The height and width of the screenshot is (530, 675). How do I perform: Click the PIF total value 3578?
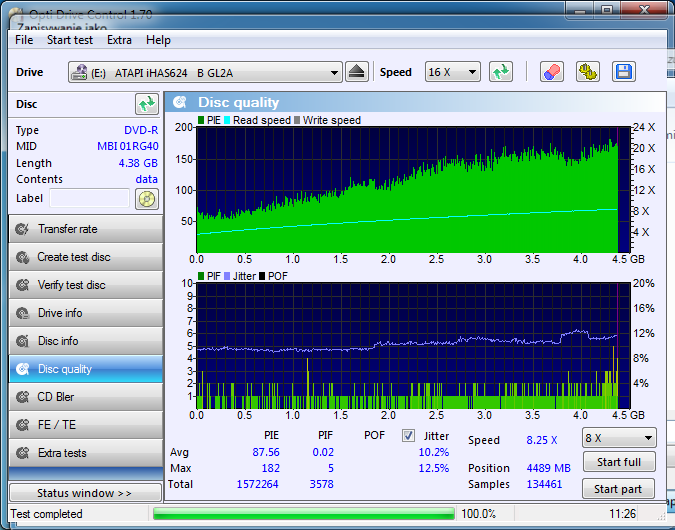(x=322, y=484)
